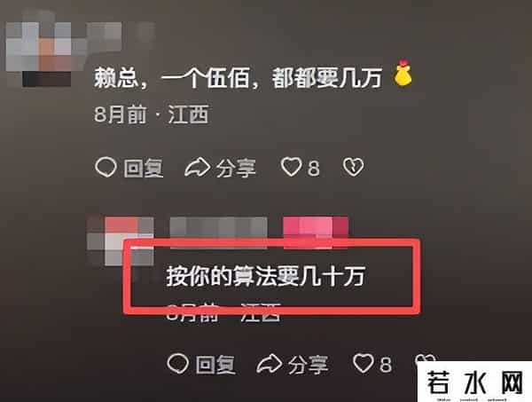Viewport: 532px width, 402px height.
Task: Click partially hidden broken heart on second comment
Action: point(425,359)
